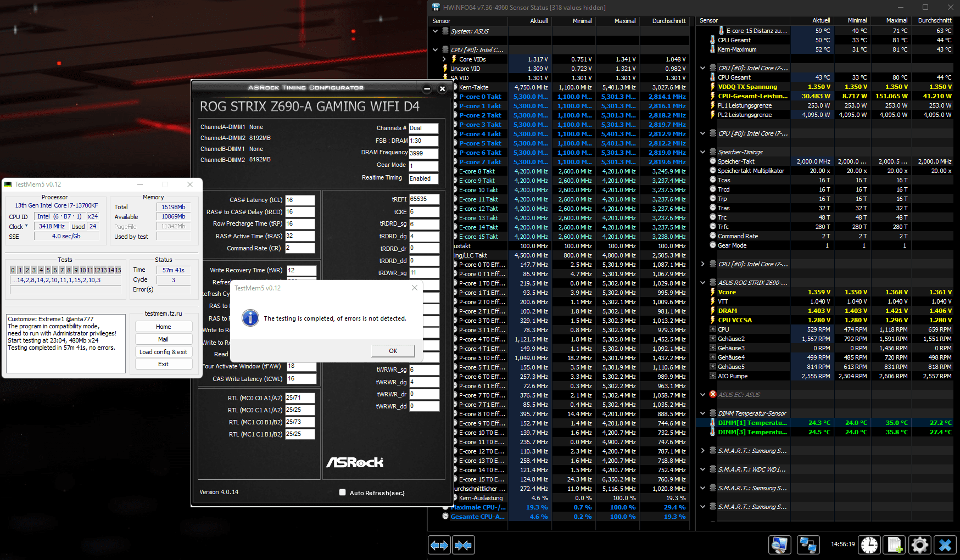Click HWiNFO logging sheet with plus icon

(x=895, y=545)
